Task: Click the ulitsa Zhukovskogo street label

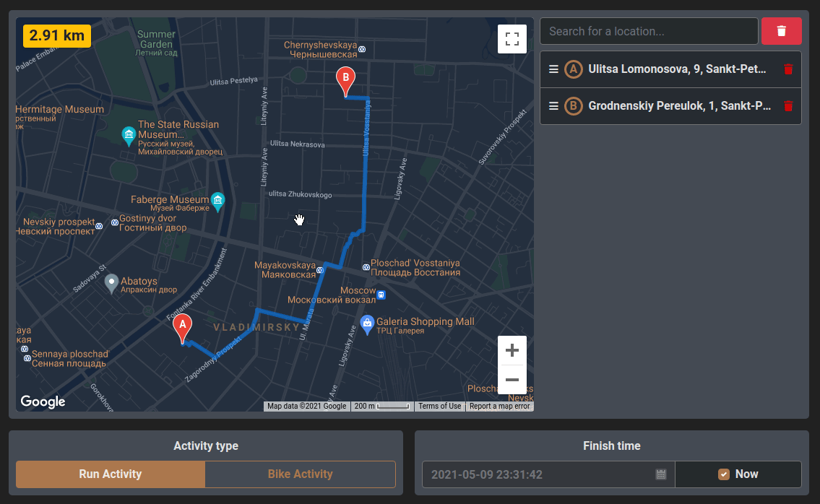Action: [300, 194]
